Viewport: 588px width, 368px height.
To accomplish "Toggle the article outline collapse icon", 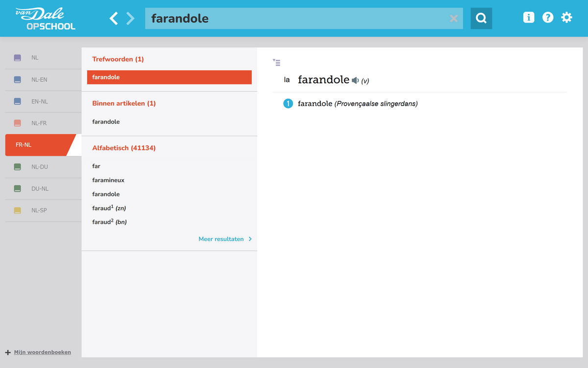I will point(276,62).
